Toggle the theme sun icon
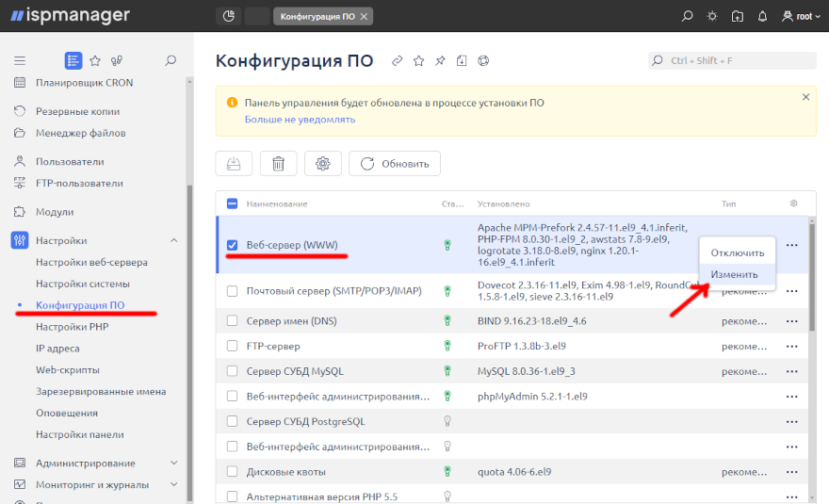 click(712, 16)
